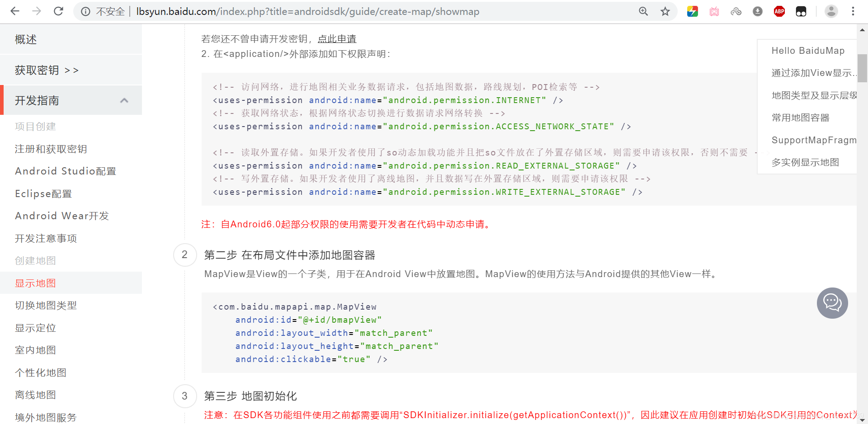
Task: Open Android Wear开发 page
Action: point(62,216)
